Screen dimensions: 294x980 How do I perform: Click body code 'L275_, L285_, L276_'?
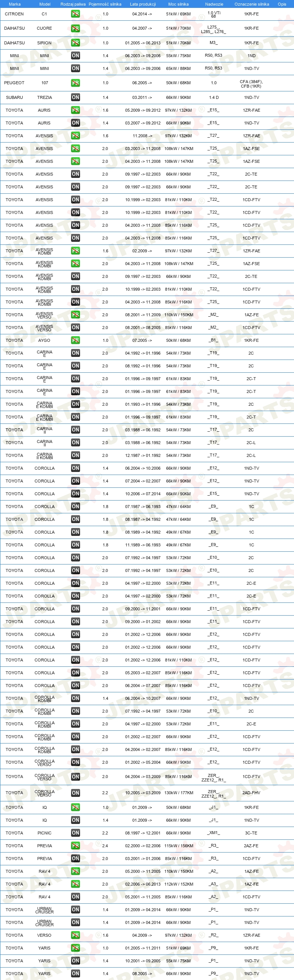(214, 30)
